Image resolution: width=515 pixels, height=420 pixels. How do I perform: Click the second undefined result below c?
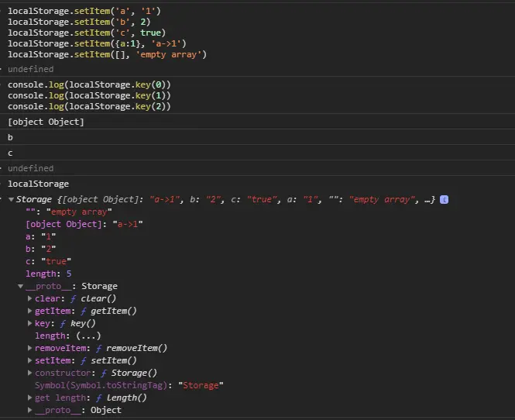pyautogui.click(x=30, y=168)
